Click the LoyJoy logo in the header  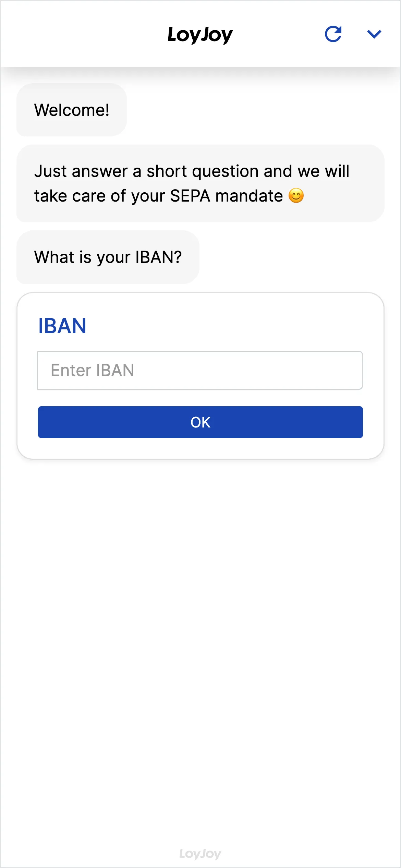(200, 35)
